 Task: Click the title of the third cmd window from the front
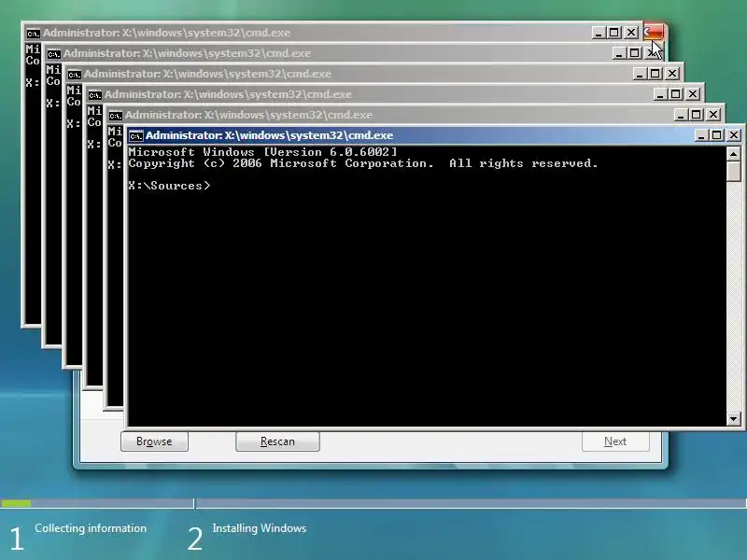(x=228, y=94)
